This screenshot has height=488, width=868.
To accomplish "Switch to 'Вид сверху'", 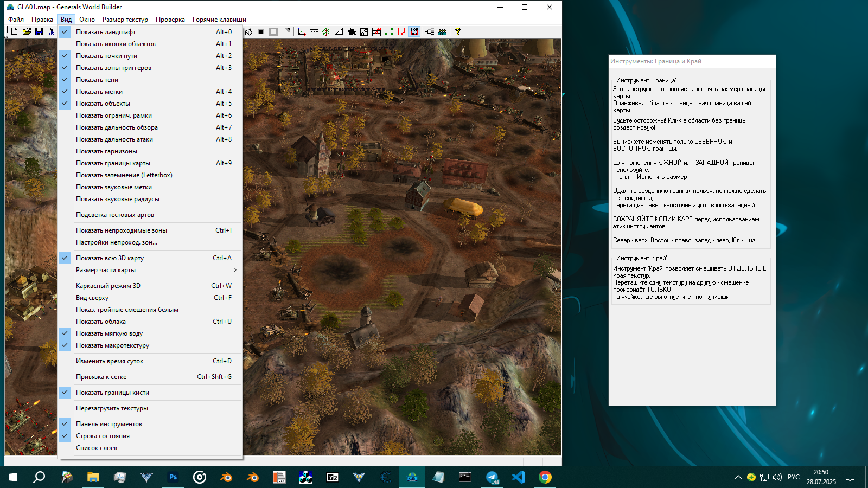I will tap(150, 298).
